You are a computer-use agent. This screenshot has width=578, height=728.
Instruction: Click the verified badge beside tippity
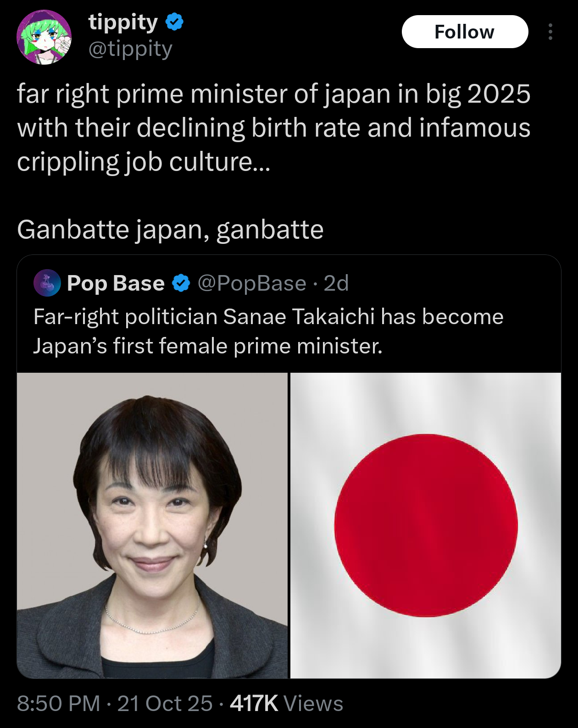pos(174,22)
